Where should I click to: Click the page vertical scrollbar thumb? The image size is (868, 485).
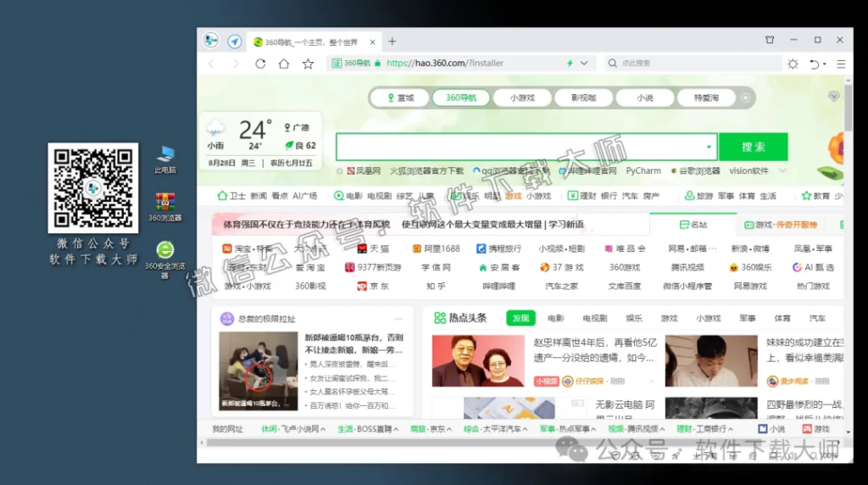coord(848,108)
